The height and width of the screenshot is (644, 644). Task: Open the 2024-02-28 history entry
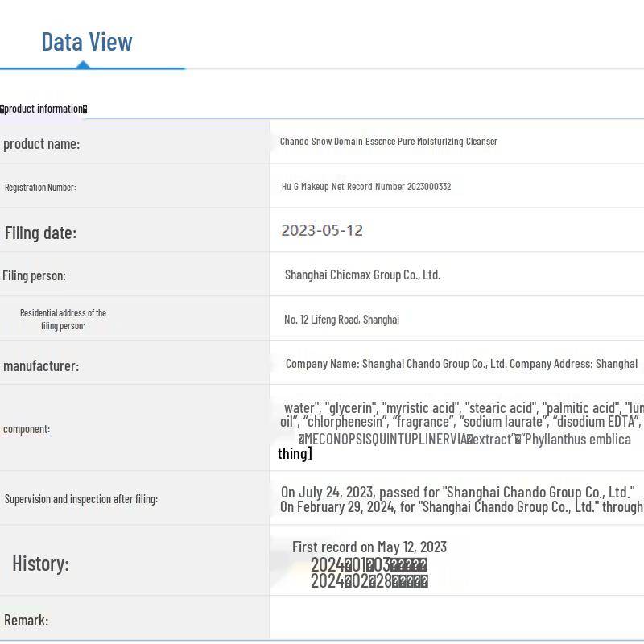(369, 581)
